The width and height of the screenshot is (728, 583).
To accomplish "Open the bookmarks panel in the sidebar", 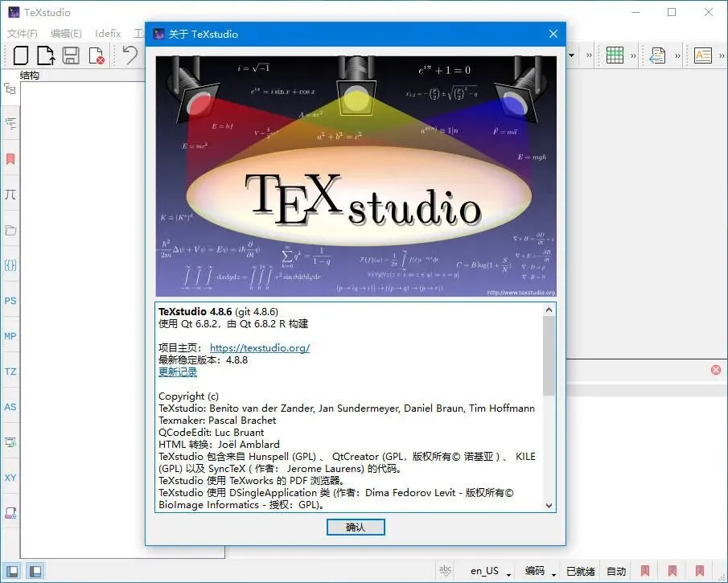I will click(x=10, y=159).
